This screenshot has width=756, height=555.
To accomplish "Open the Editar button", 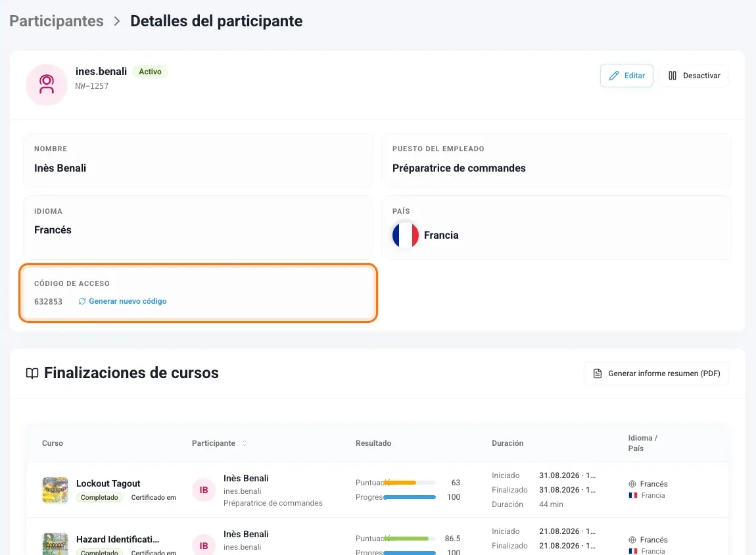I will click(626, 76).
